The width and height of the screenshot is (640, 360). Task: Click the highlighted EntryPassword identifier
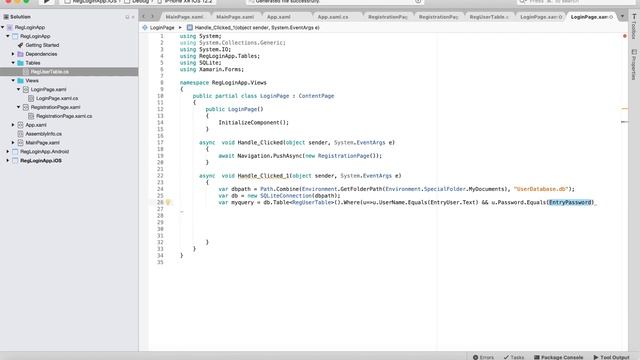(570, 202)
